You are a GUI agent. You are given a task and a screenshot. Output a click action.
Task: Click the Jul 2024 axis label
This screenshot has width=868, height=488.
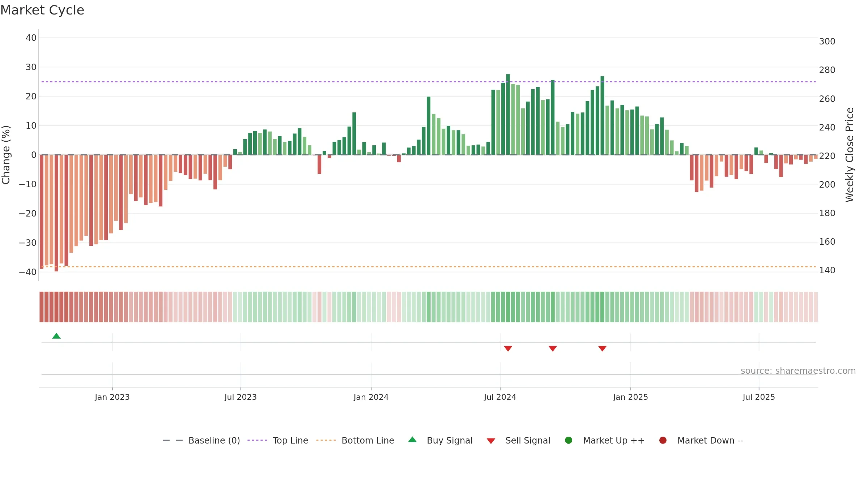point(500,397)
